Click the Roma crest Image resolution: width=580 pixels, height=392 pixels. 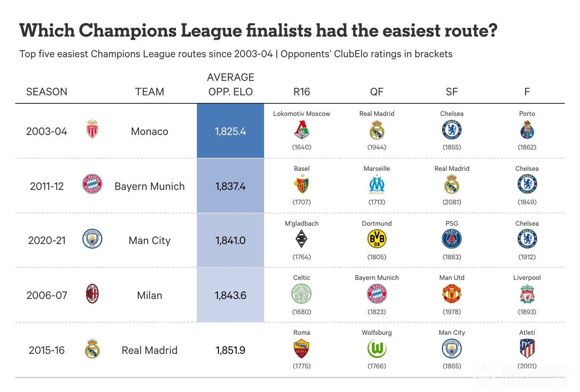(302, 349)
